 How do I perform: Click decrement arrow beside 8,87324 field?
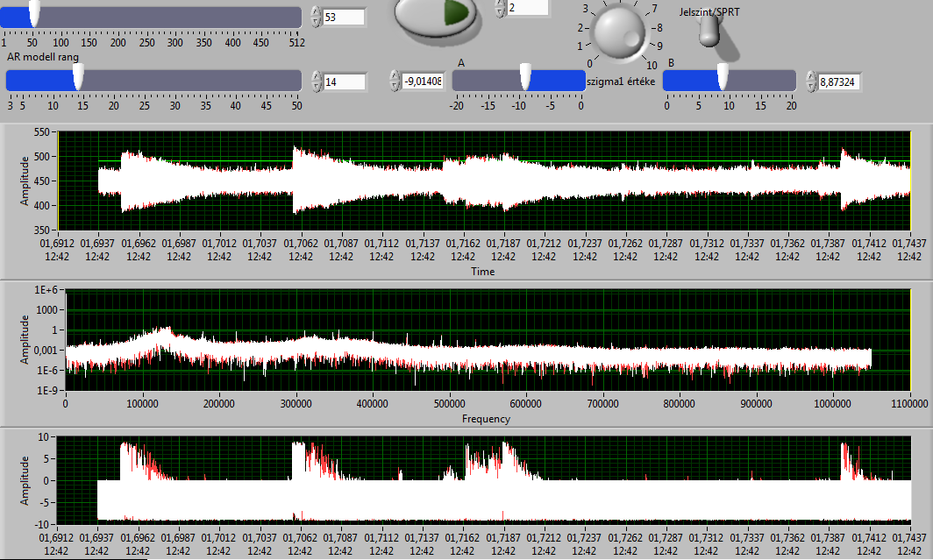tap(812, 87)
